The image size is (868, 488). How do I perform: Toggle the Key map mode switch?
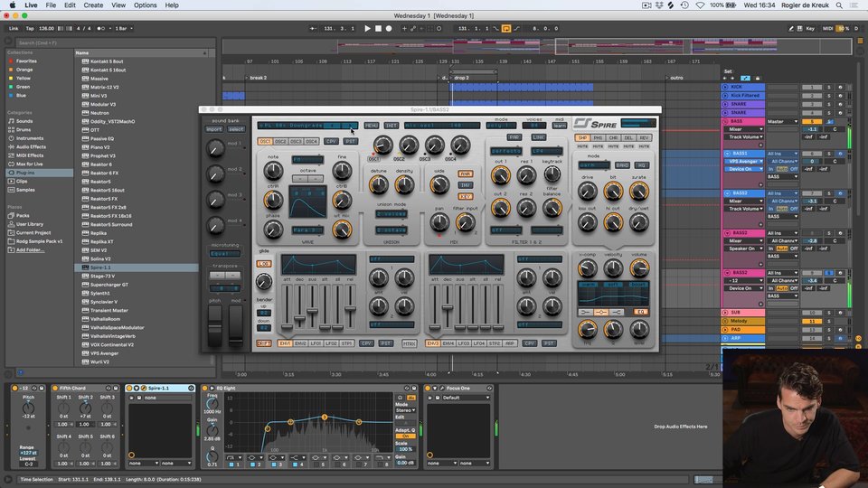(810, 28)
